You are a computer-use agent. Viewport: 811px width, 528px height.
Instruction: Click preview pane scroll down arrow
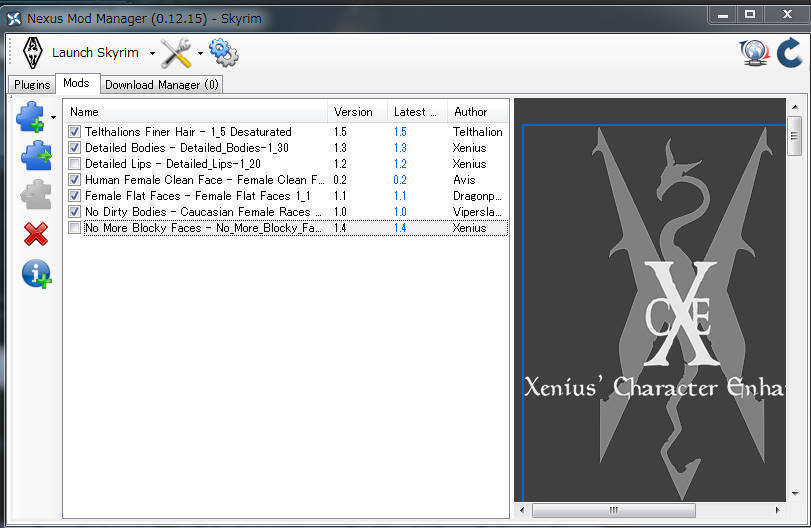(794, 493)
